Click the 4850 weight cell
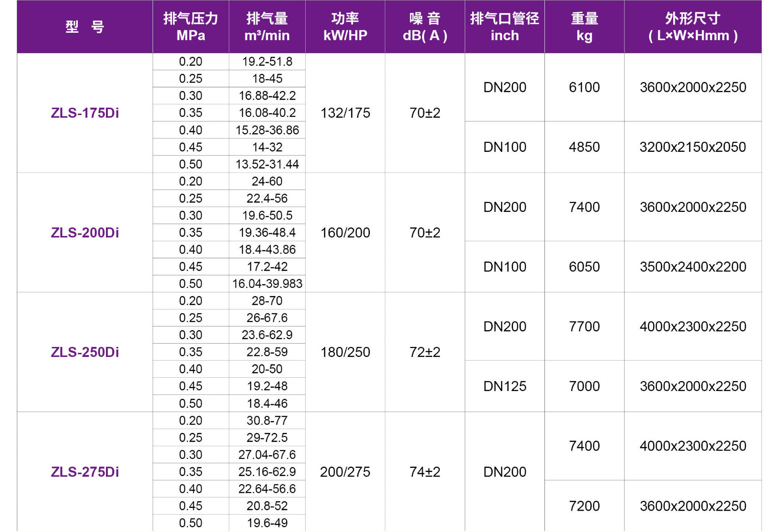The height and width of the screenshot is (532, 776). [x=585, y=147]
